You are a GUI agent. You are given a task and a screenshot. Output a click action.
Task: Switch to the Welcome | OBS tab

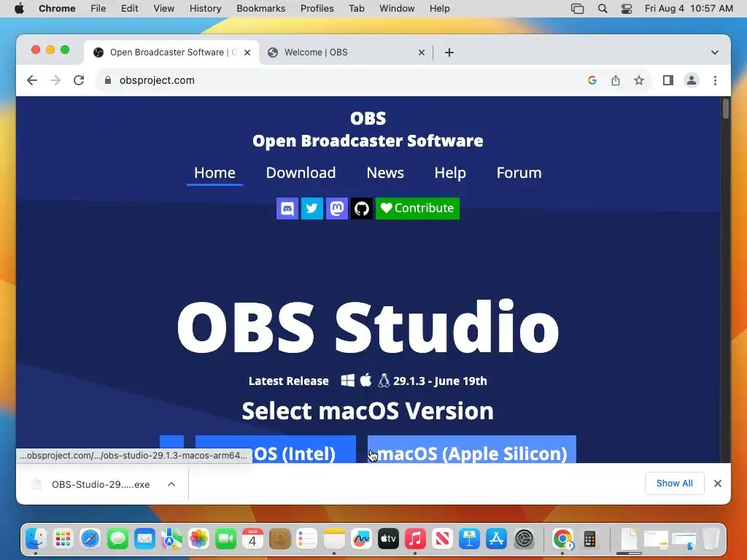tap(346, 52)
